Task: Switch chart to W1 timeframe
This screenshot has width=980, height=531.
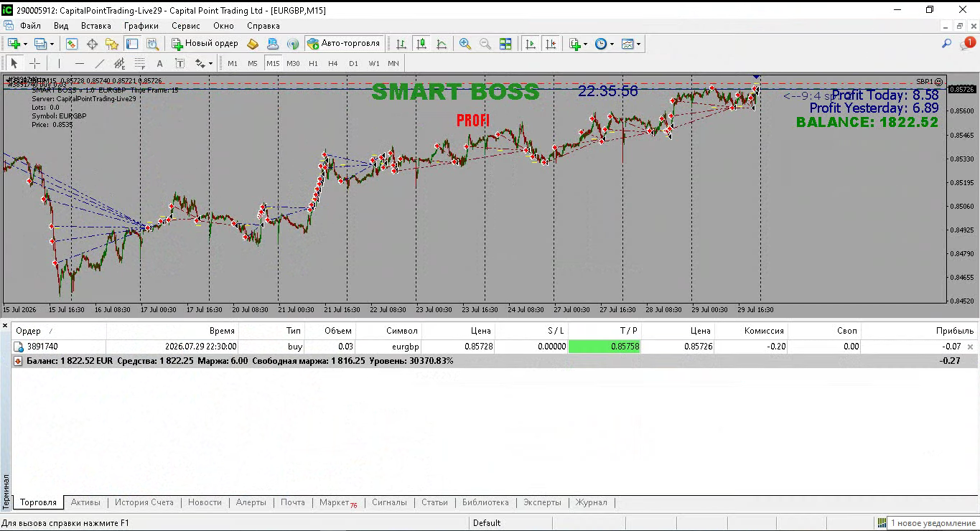Action: (x=374, y=63)
